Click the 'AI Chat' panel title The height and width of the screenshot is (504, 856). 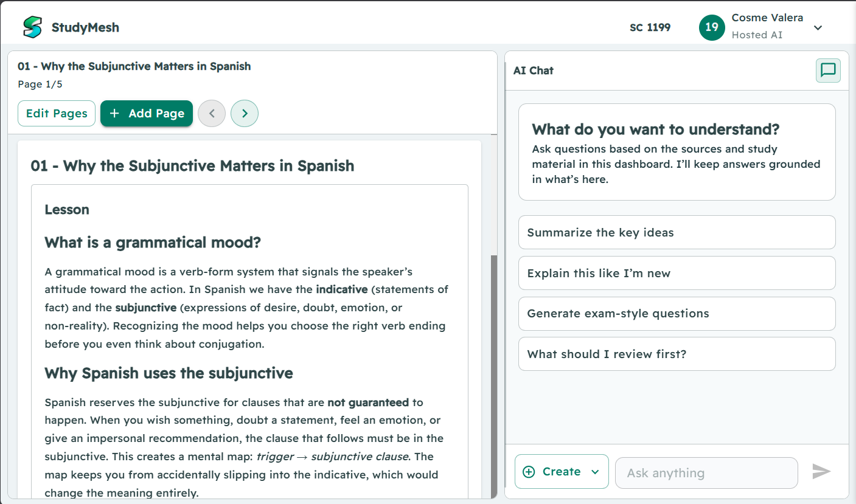click(x=534, y=71)
